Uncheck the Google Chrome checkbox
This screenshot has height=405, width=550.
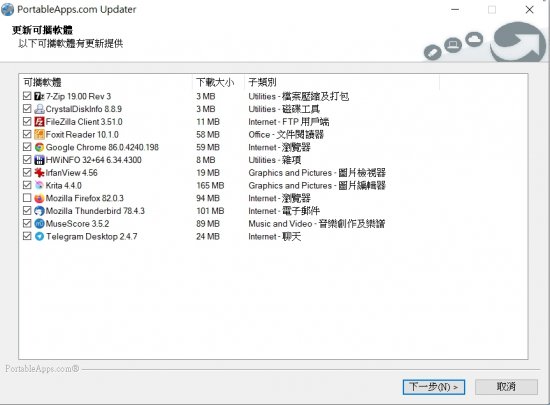tap(27, 147)
